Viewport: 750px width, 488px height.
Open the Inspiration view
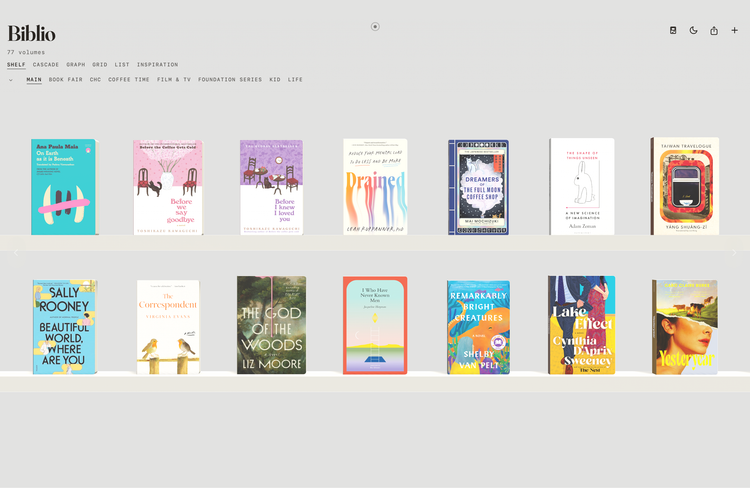click(x=157, y=65)
